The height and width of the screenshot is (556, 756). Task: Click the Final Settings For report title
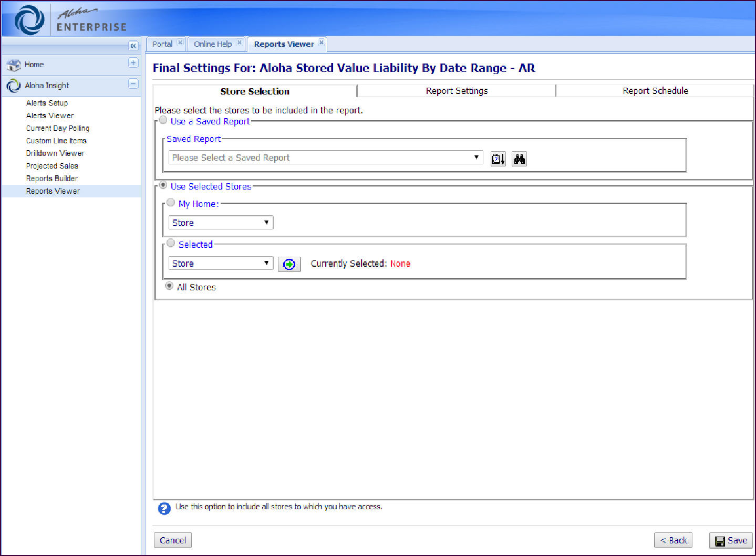coord(344,68)
